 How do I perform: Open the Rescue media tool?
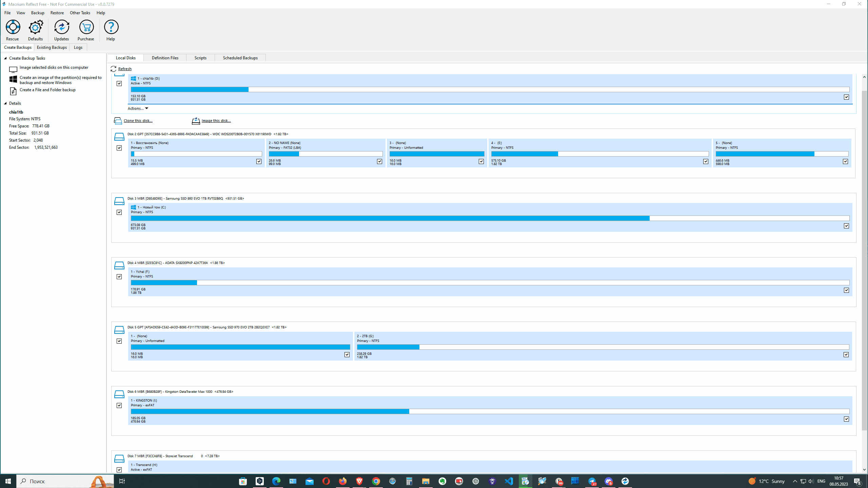13,27
